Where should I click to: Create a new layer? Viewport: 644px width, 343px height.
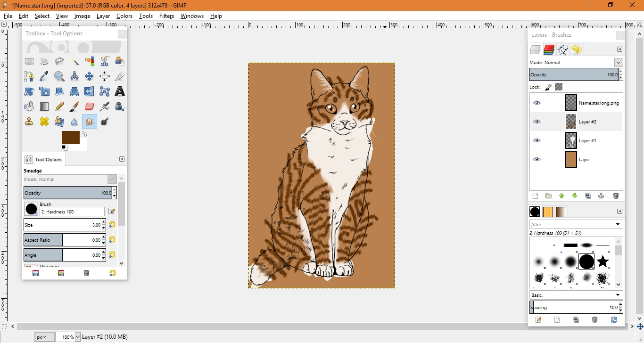click(535, 196)
